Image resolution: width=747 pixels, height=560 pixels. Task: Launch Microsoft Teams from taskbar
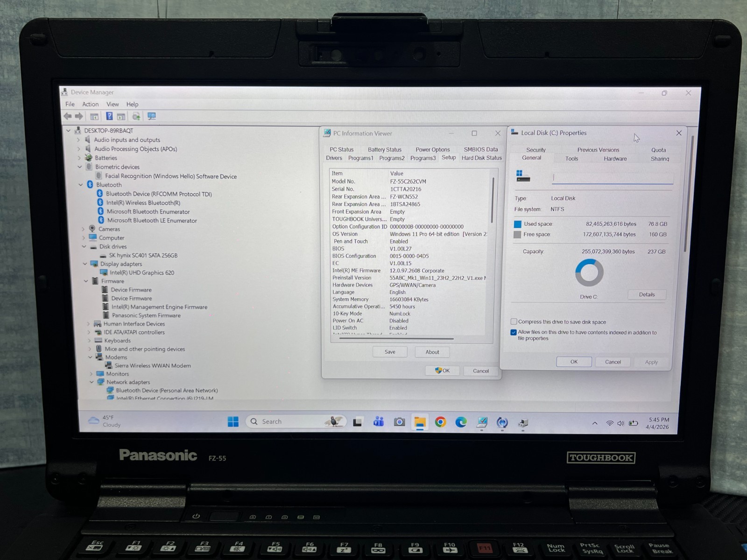coord(378,422)
